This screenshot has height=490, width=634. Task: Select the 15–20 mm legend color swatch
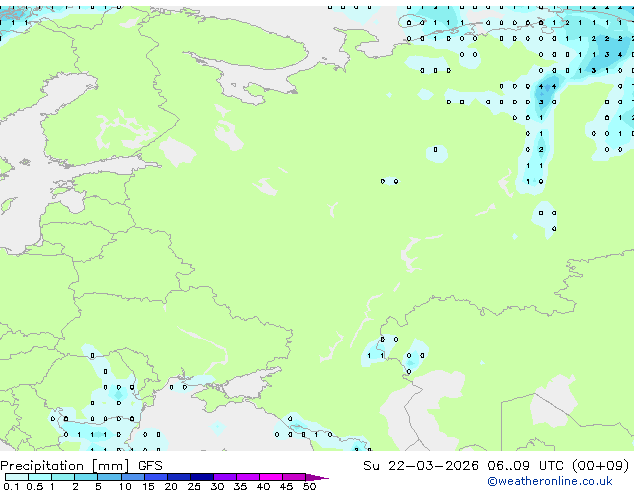[155, 477]
